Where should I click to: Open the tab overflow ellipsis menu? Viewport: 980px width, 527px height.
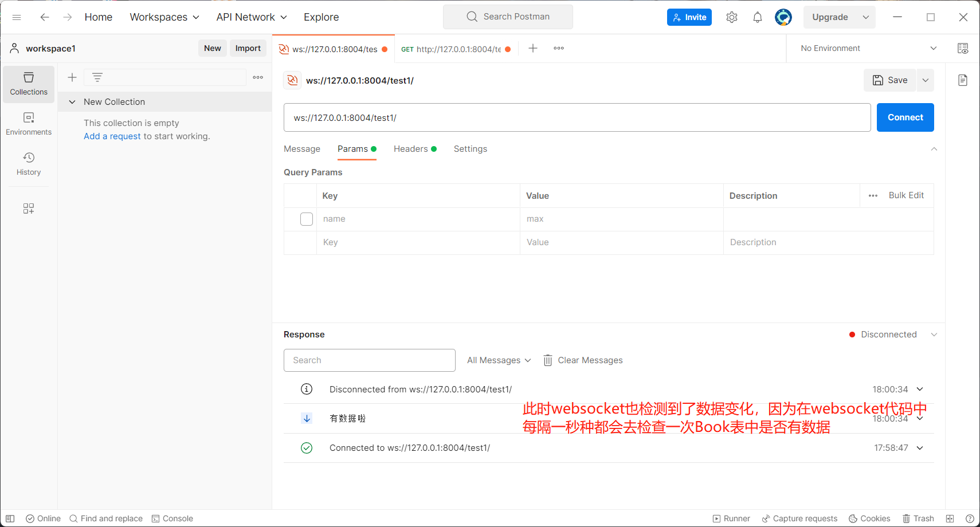click(x=559, y=48)
